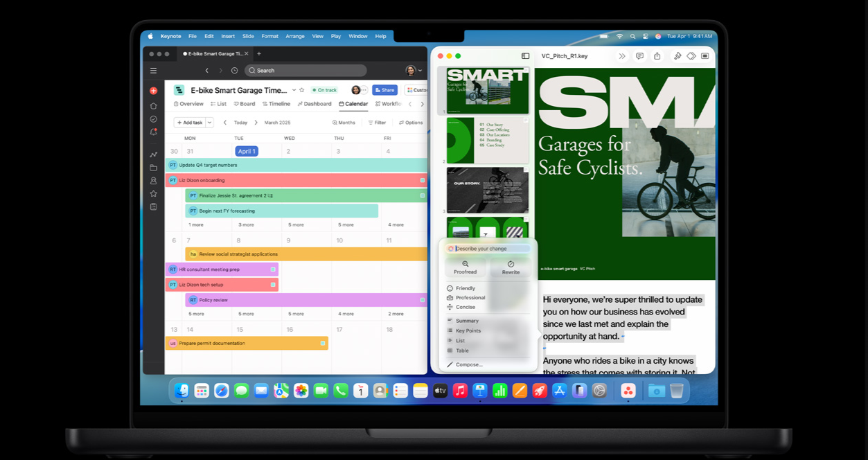Open the hamburger menu in Asana

pyautogui.click(x=154, y=71)
